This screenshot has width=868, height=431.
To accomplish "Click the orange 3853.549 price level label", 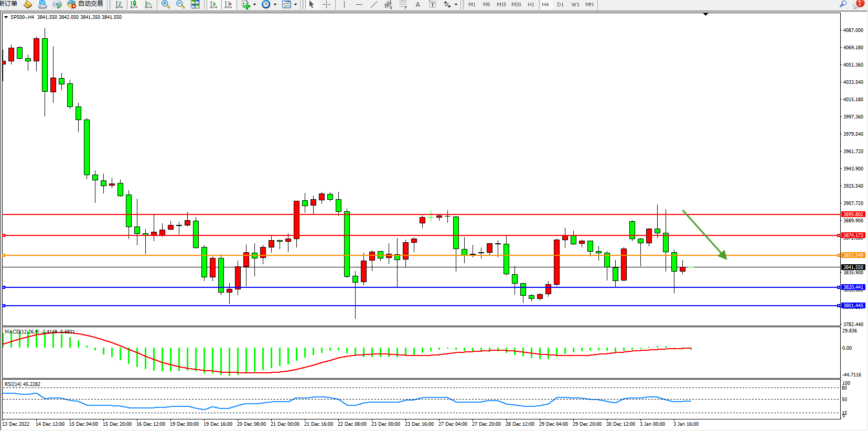I will [853, 255].
